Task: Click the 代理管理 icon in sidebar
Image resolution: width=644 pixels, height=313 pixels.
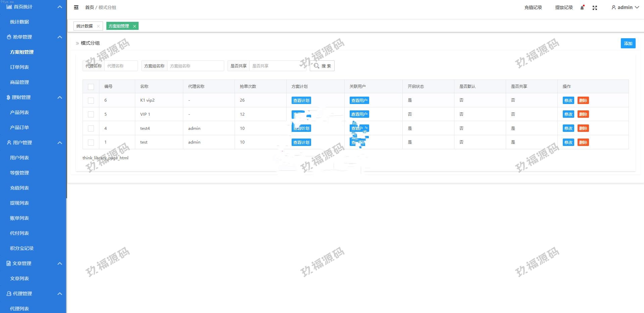Action: 8,294
